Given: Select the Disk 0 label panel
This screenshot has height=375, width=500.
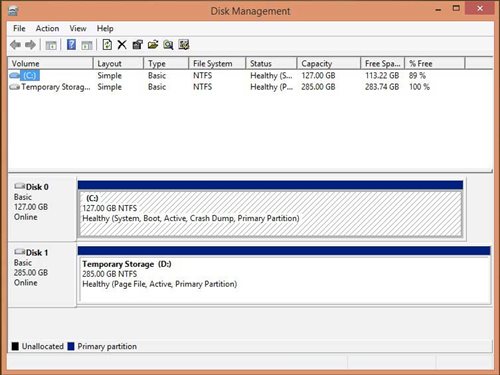Looking at the screenshot, I should pyautogui.click(x=42, y=209).
